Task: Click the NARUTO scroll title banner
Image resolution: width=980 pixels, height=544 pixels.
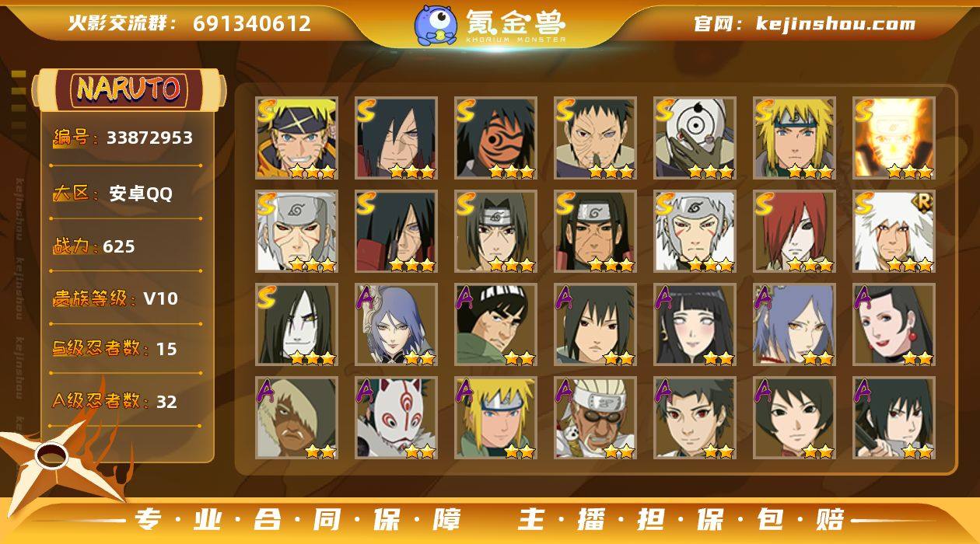Action: coord(128,89)
